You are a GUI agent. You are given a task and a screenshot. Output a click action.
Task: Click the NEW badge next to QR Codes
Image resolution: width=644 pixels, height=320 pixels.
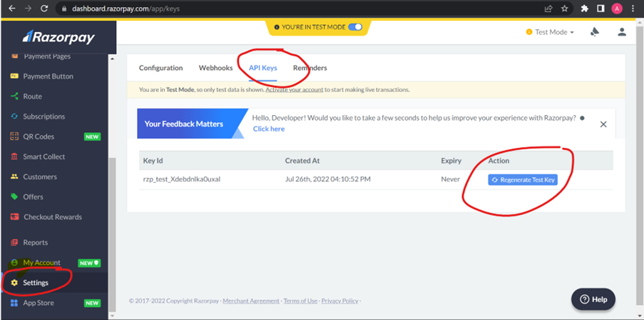[x=92, y=136]
